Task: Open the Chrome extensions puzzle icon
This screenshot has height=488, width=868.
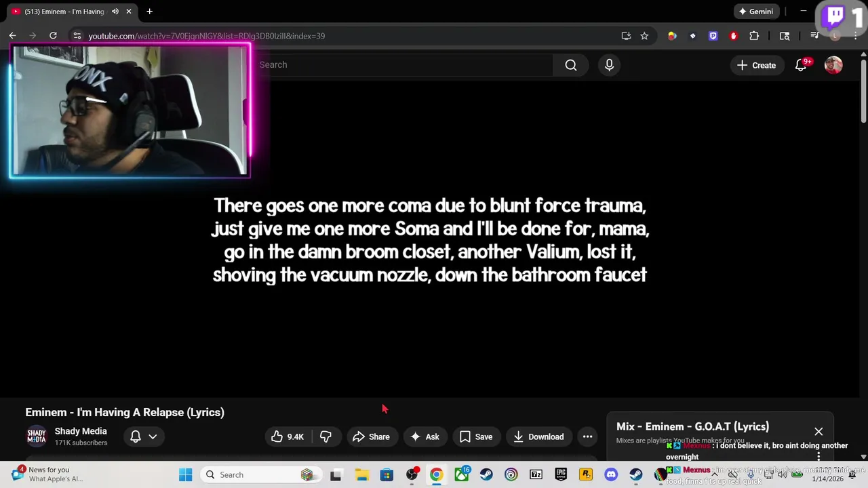Action: [754, 36]
